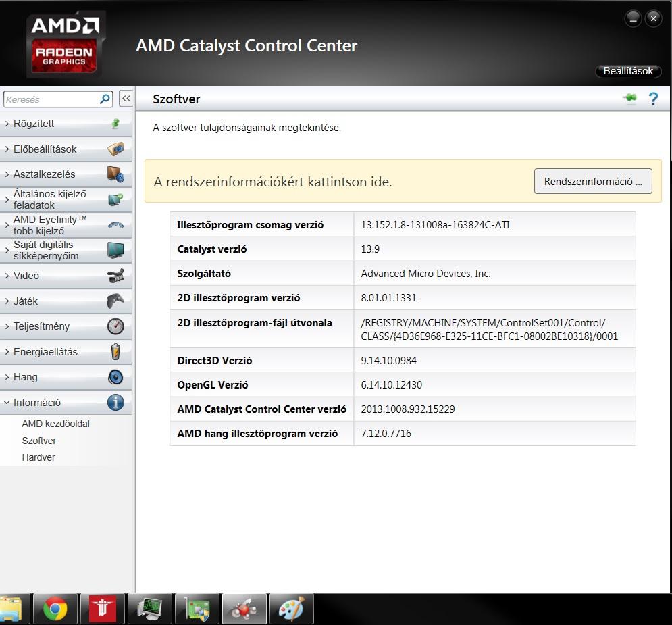672x625 pixels.
Task: Open the Beállítások settings button
Action: [628, 71]
